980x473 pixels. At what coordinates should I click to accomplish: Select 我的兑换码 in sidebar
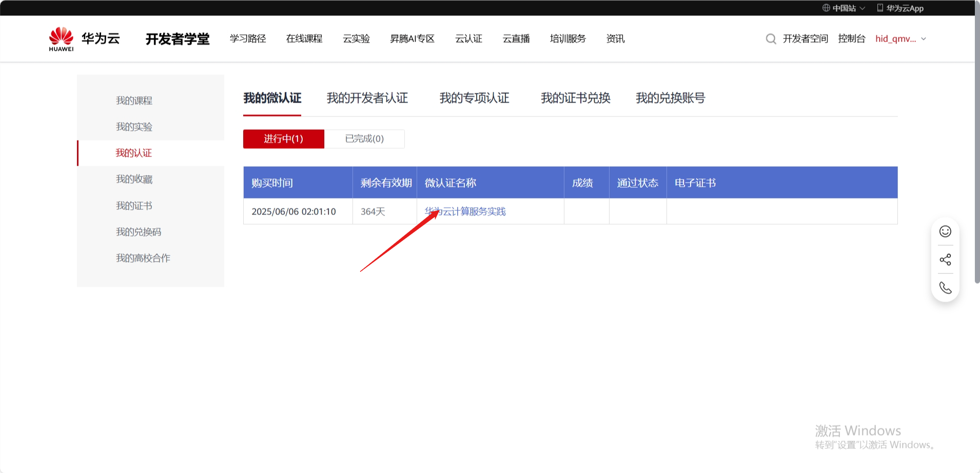point(139,232)
